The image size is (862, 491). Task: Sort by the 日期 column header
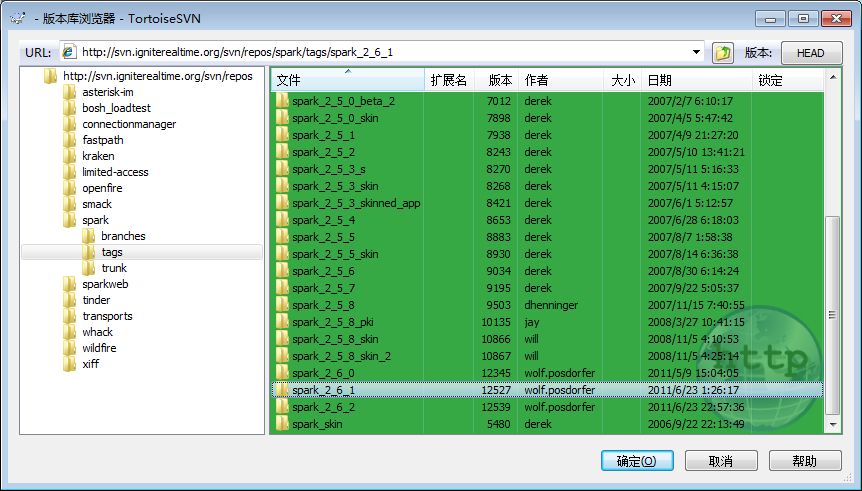tap(697, 80)
